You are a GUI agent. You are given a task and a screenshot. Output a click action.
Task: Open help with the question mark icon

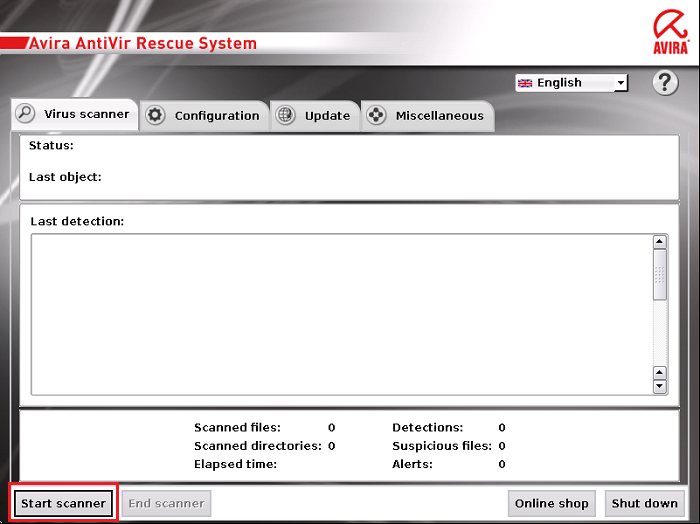pyautogui.click(x=665, y=83)
